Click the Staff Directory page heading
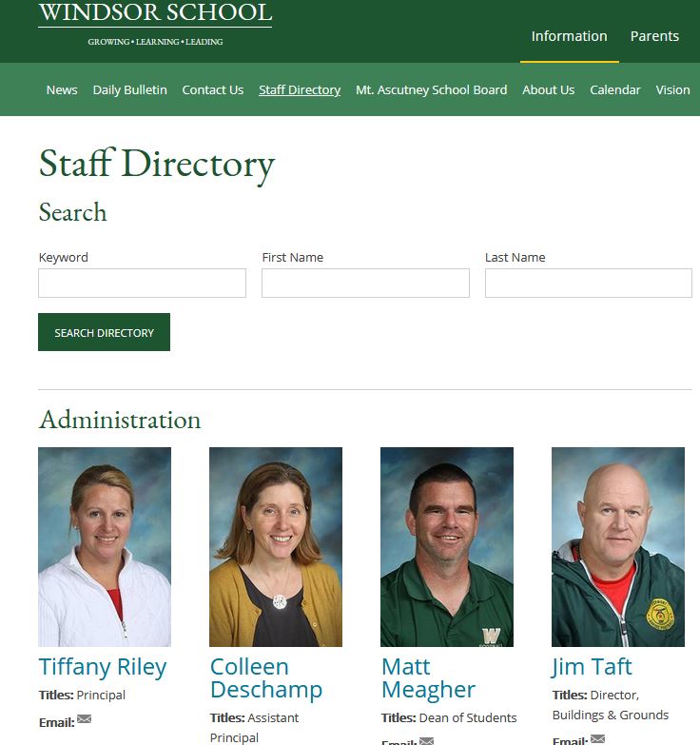700x745 pixels. coord(157,164)
